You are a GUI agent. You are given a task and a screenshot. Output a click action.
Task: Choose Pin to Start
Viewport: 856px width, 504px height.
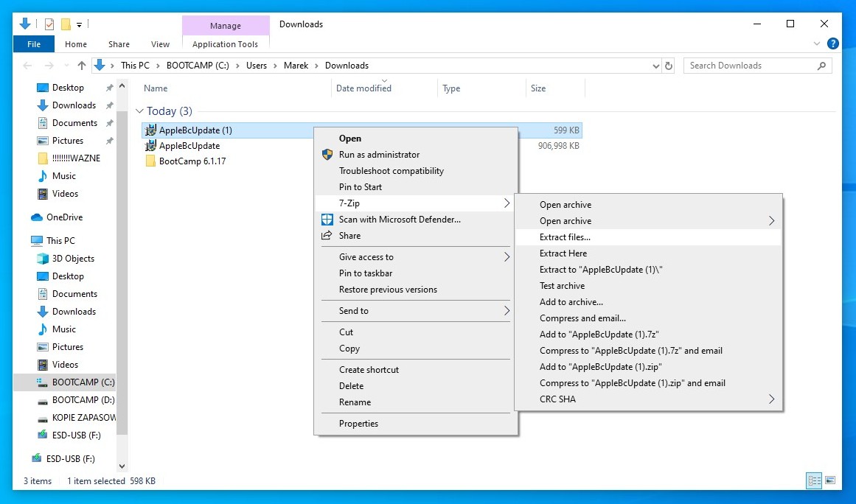point(416,187)
